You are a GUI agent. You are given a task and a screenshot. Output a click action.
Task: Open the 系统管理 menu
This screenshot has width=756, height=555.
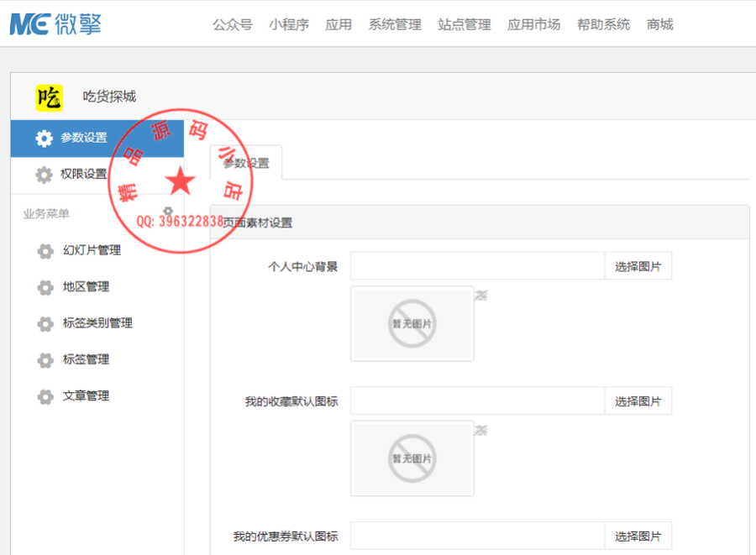point(393,24)
